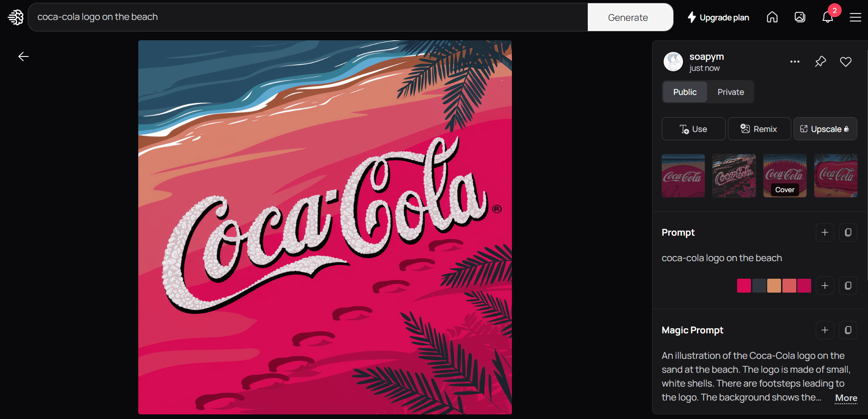Add the Magic Prompt with plus icon
868x419 pixels.
click(x=825, y=330)
